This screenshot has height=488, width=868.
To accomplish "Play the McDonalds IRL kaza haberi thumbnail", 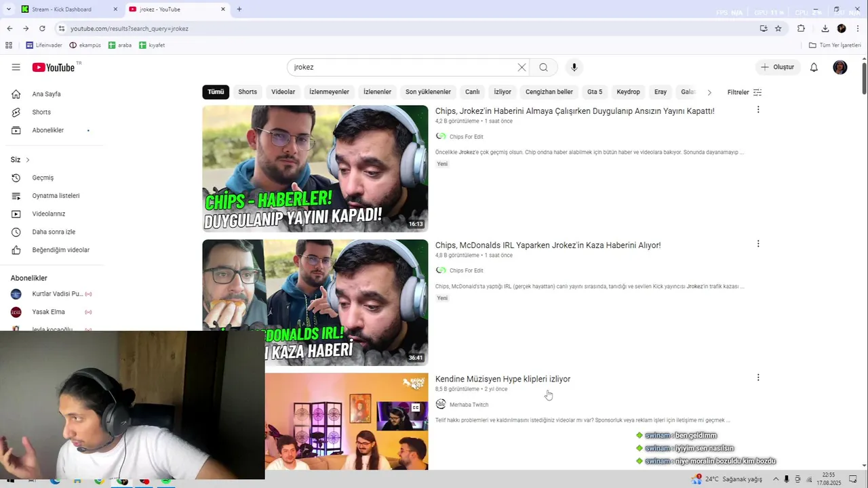I will pos(315,302).
